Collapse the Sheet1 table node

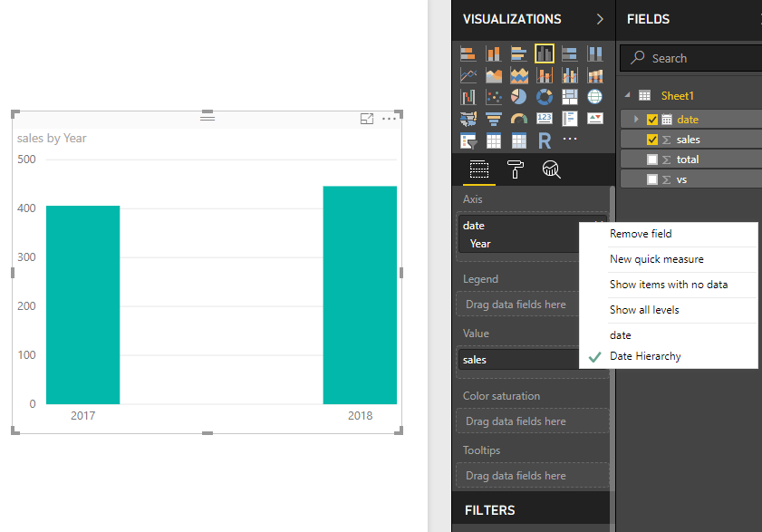coord(627,95)
